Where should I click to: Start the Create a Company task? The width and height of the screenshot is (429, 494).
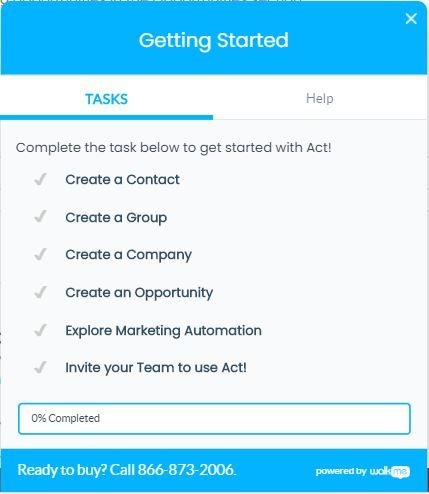(128, 255)
